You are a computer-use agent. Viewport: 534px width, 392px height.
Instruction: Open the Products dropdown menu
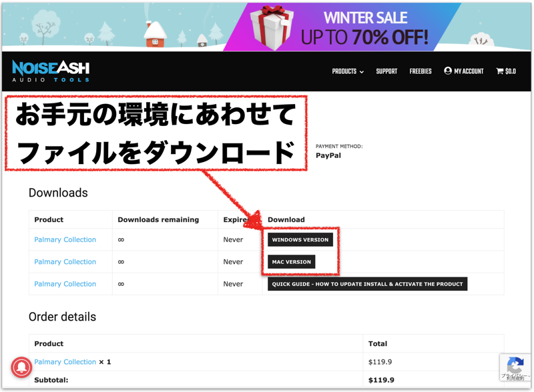click(x=348, y=71)
